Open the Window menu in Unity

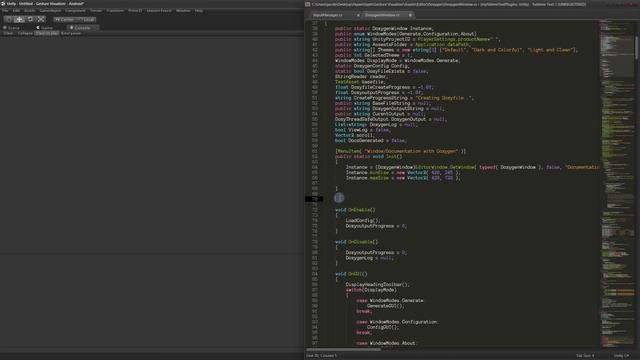[183, 11]
